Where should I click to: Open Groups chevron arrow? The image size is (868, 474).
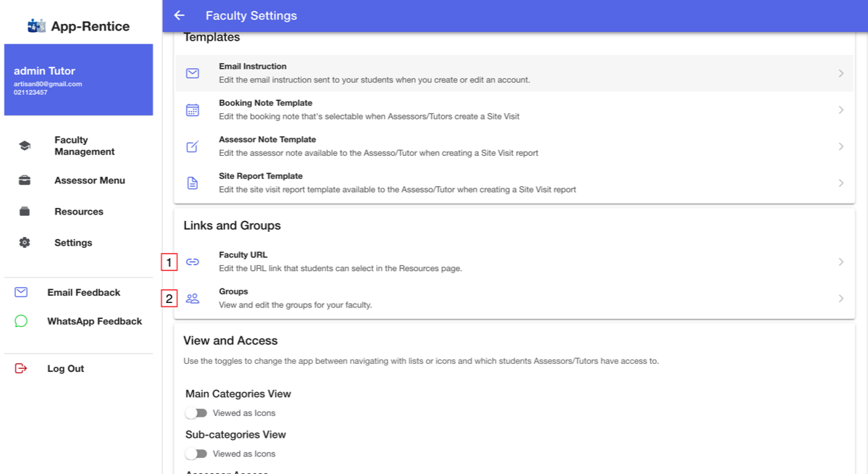[841, 299]
